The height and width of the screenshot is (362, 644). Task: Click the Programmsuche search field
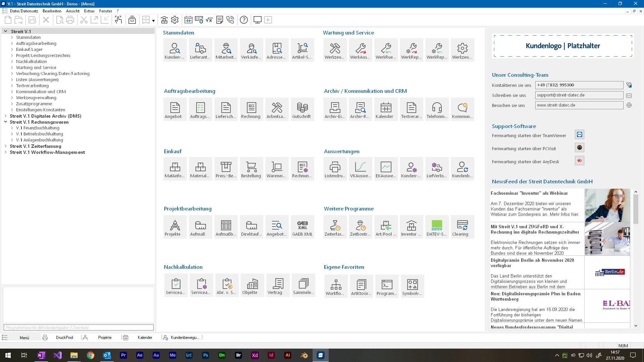[x=78, y=327]
